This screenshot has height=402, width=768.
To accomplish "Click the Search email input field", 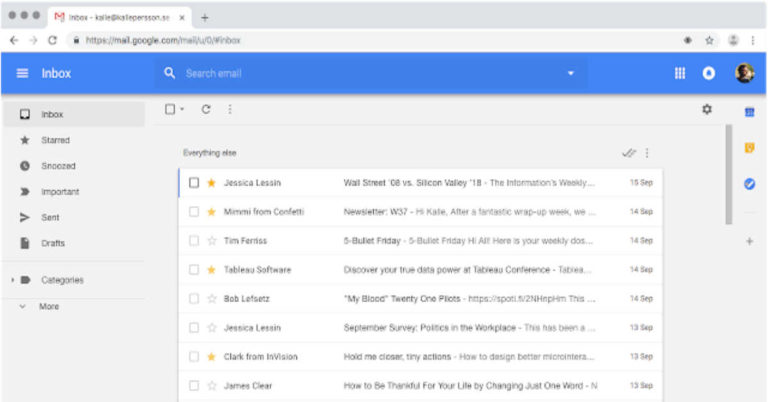I will point(372,73).
